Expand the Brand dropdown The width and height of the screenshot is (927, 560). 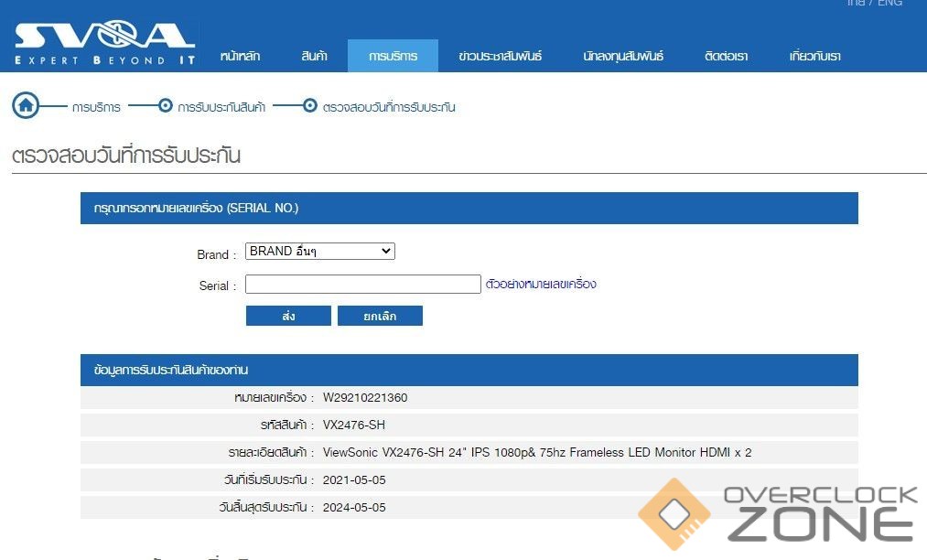[x=320, y=252]
